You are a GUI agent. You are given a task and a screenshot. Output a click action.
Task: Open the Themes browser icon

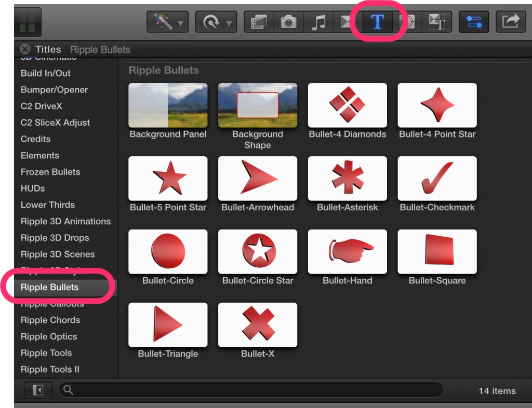click(437, 22)
